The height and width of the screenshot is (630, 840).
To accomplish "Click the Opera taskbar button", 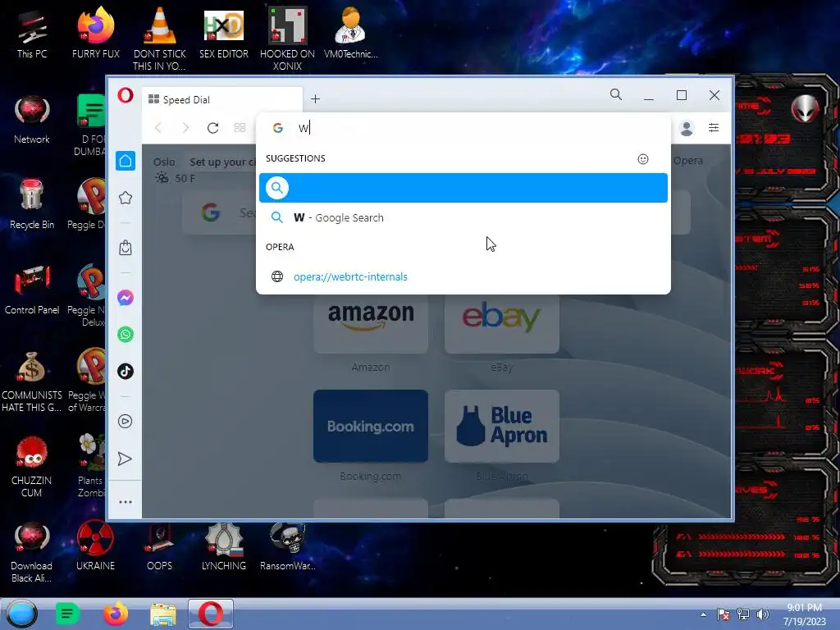I will pyautogui.click(x=211, y=614).
